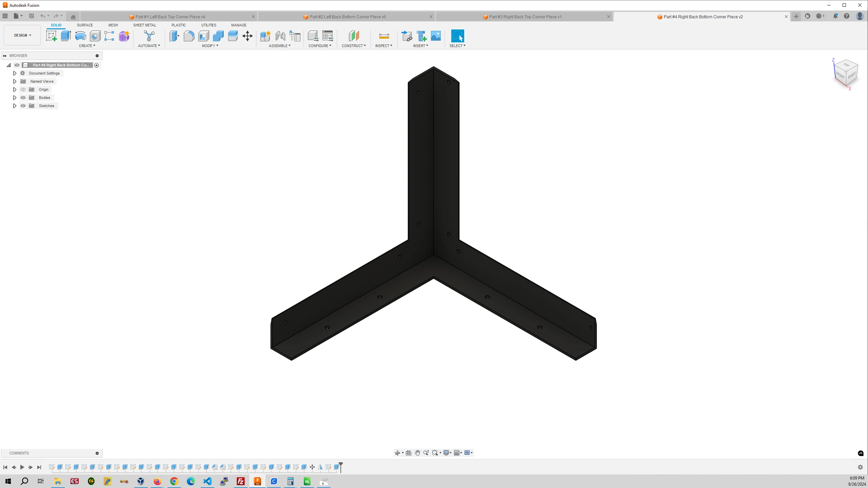Expand the Origin folder
This screenshot has width=868, height=488.
(x=15, y=89)
